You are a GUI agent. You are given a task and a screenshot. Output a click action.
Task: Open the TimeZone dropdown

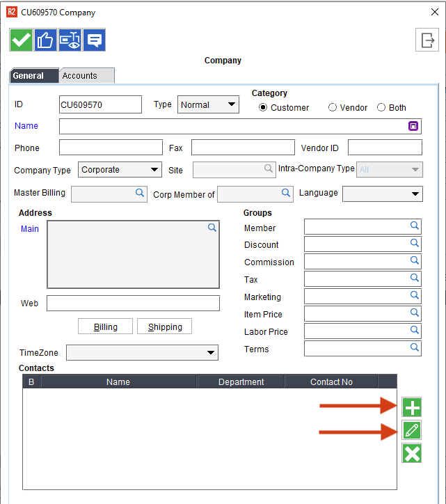(142, 353)
